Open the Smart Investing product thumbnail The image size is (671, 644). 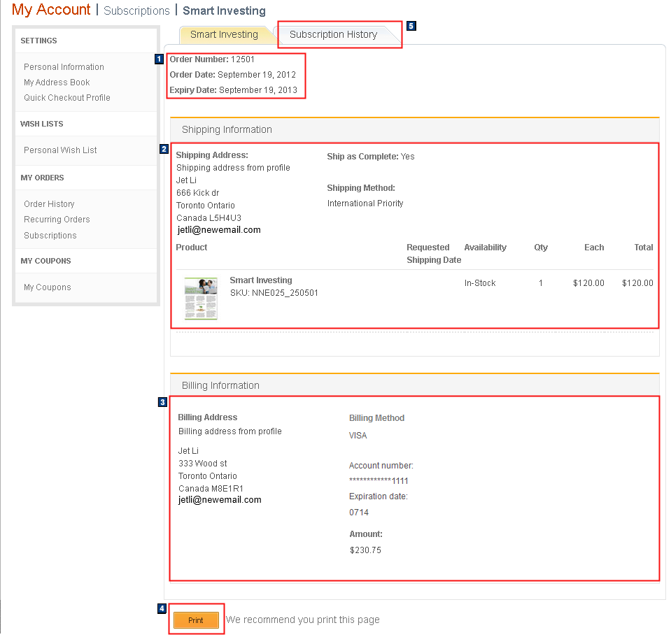203,299
